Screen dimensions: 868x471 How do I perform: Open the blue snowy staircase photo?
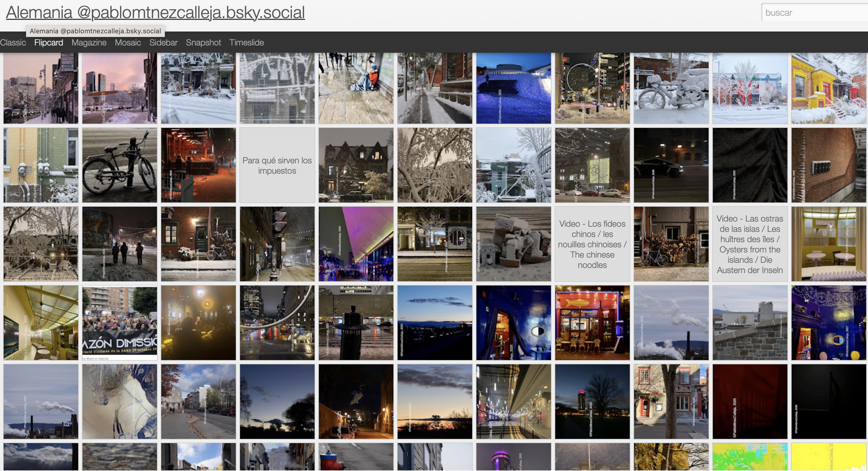[x=513, y=88]
